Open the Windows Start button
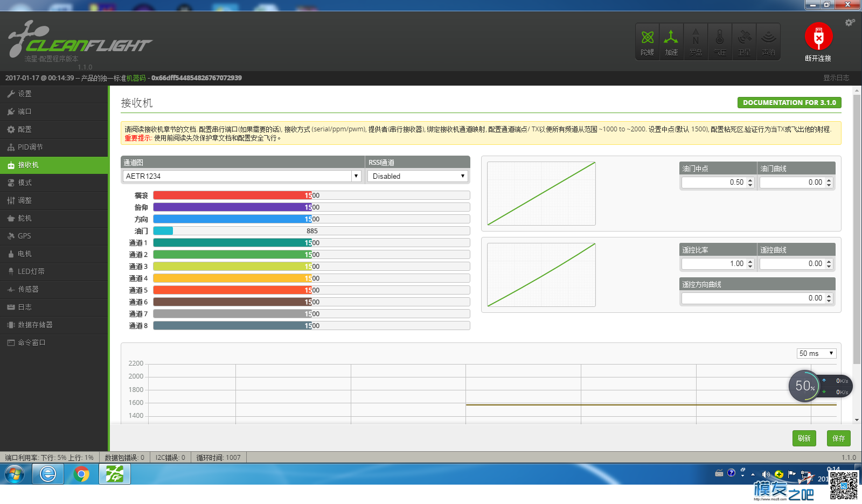The width and height of the screenshot is (862, 504). (15, 474)
